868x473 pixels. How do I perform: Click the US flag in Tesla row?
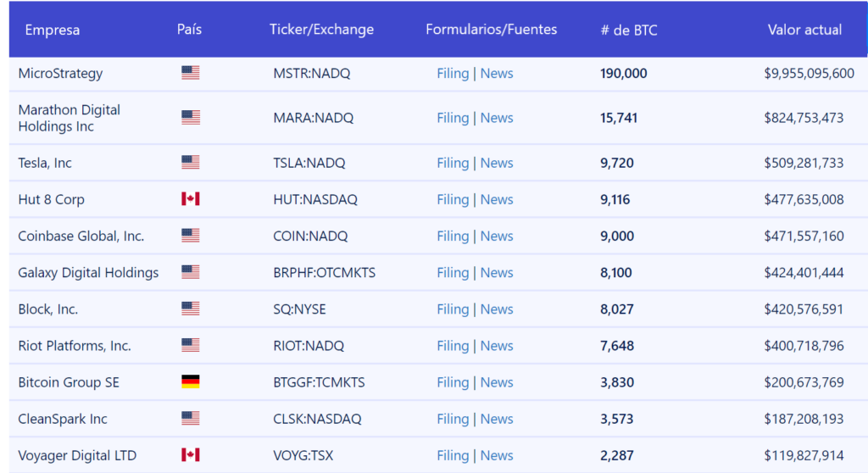[191, 162]
